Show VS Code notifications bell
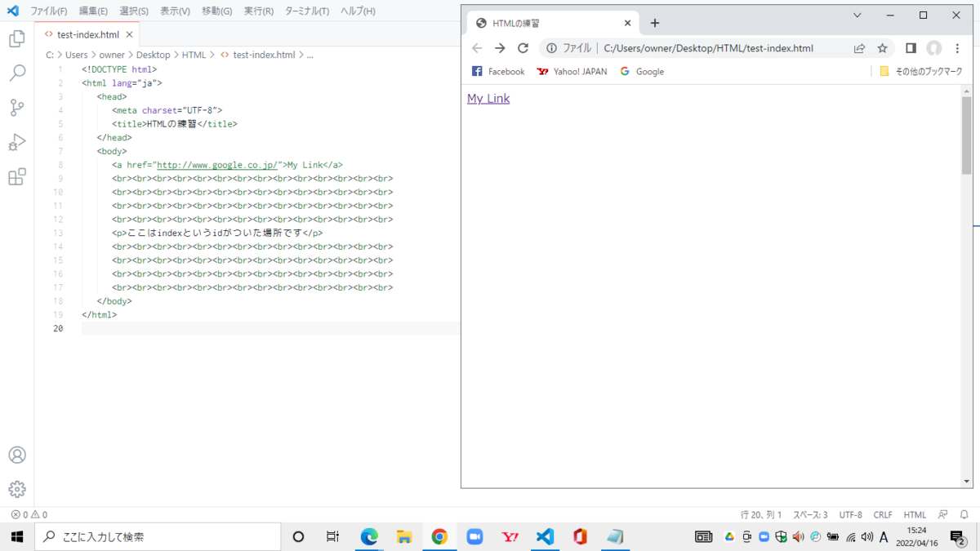The width and height of the screenshot is (980, 551). pyautogui.click(x=964, y=515)
